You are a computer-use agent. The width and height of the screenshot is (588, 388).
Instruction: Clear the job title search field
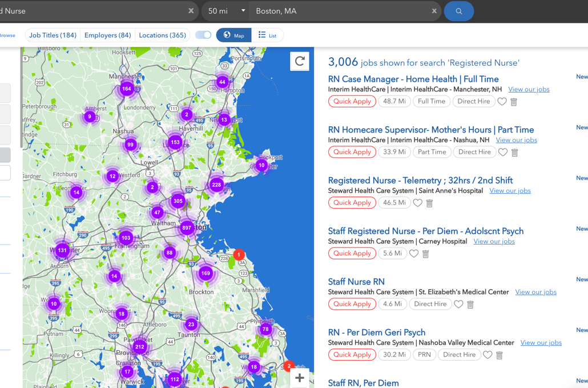(191, 11)
